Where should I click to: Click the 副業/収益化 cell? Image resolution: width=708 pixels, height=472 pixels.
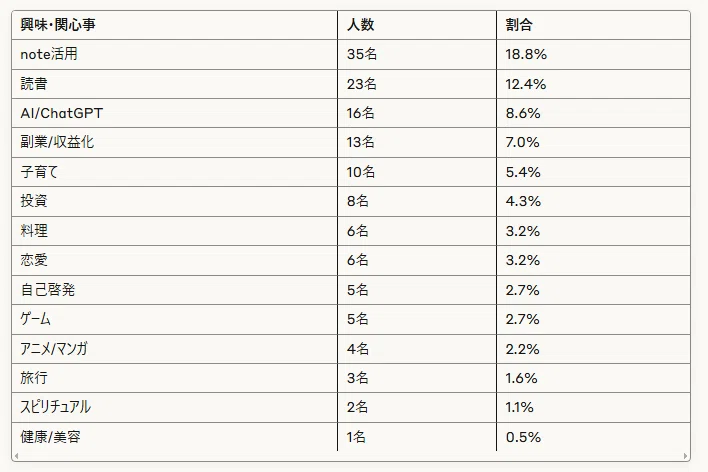click(174, 142)
